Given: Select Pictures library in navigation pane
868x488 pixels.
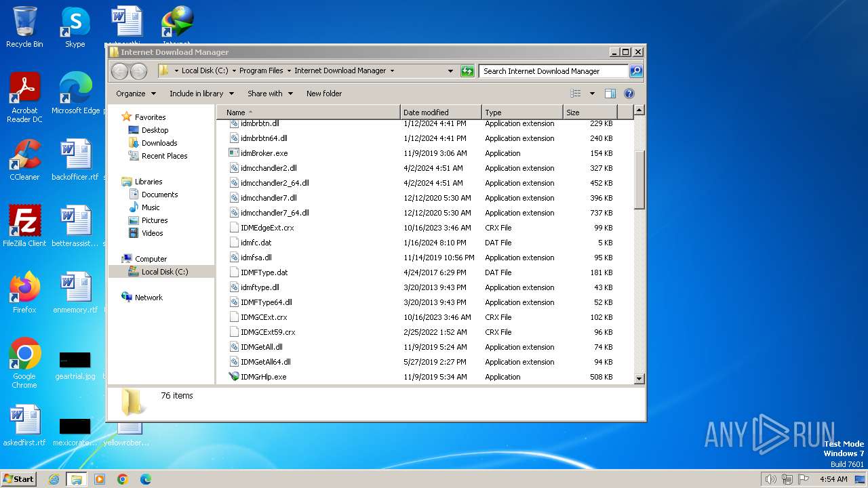Looking at the screenshot, I should pos(155,220).
